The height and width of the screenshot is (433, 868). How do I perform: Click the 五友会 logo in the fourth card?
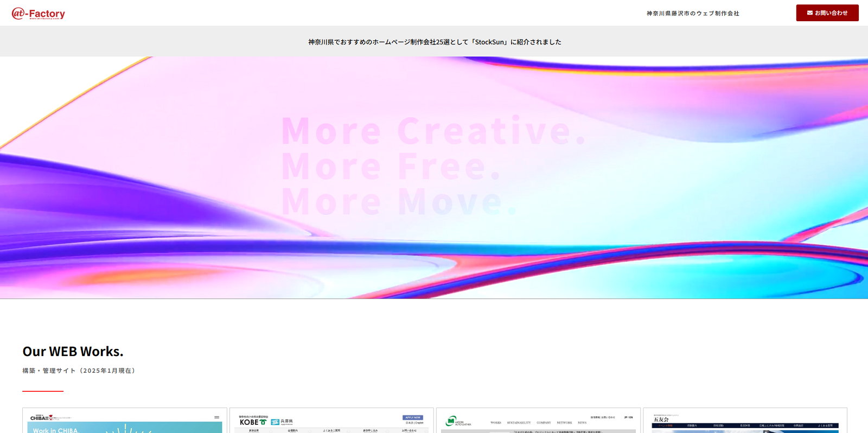tap(661, 419)
